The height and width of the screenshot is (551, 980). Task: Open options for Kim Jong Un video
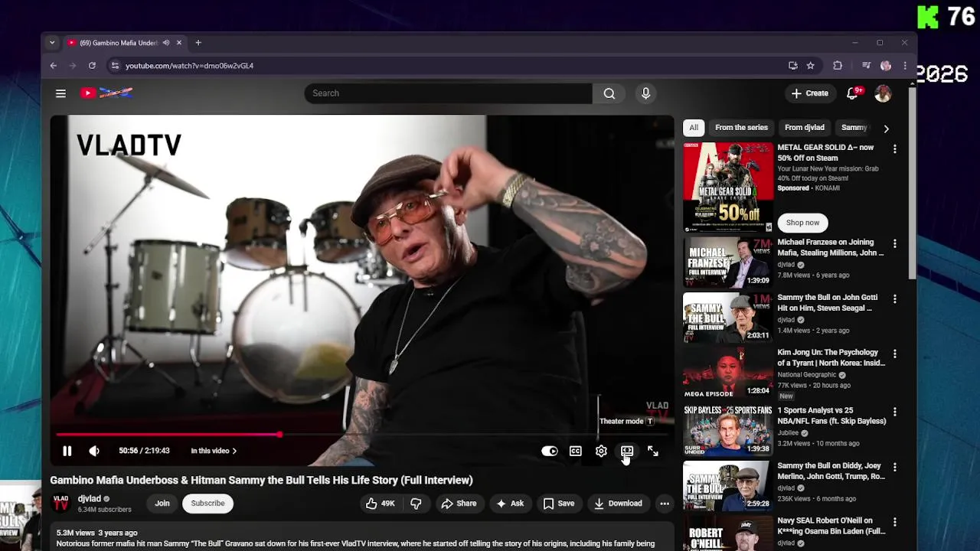pyautogui.click(x=894, y=354)
